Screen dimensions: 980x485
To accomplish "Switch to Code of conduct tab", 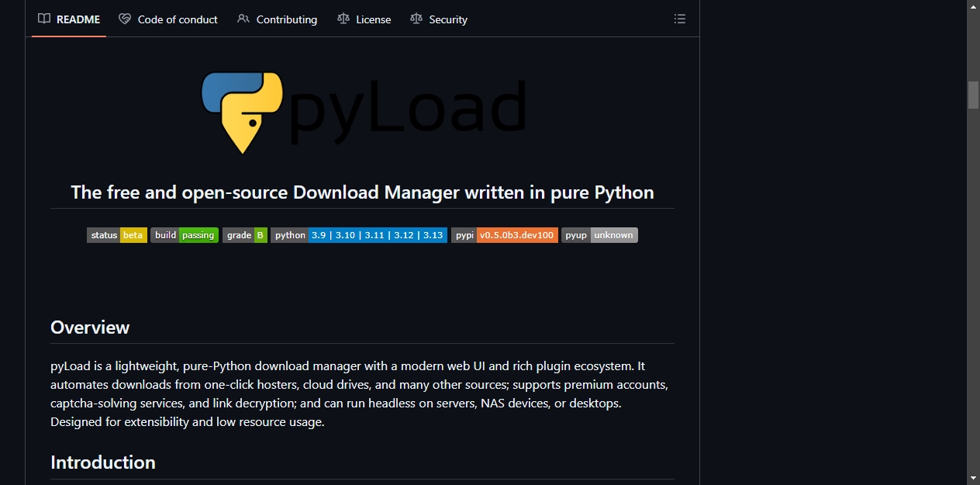I will tap(168, 19).
